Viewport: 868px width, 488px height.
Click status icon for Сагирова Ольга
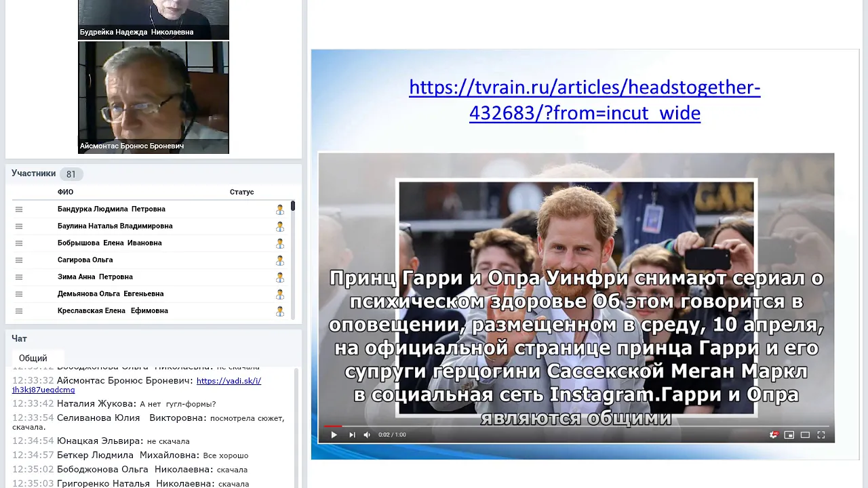tap(280, 260)
